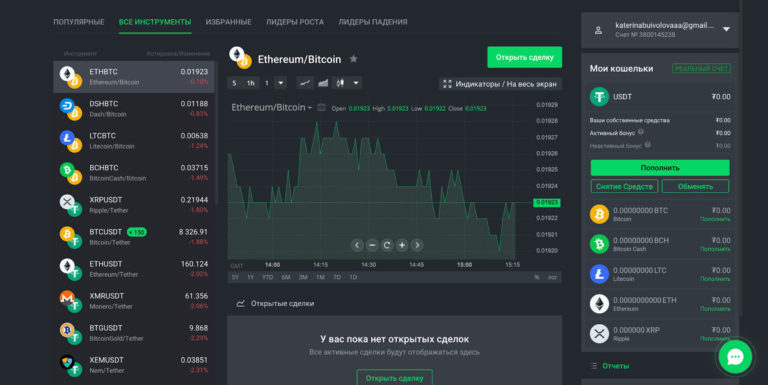768x385 pixels.
Task: Select the XEMUSDT Nem/Tether icon
Action: tap(71, 365)
